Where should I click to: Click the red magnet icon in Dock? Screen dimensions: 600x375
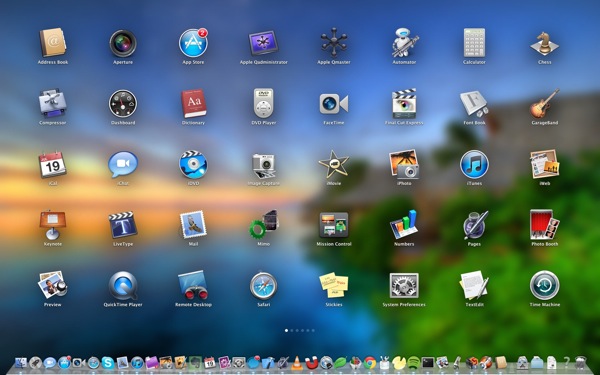tap(311, 363)
